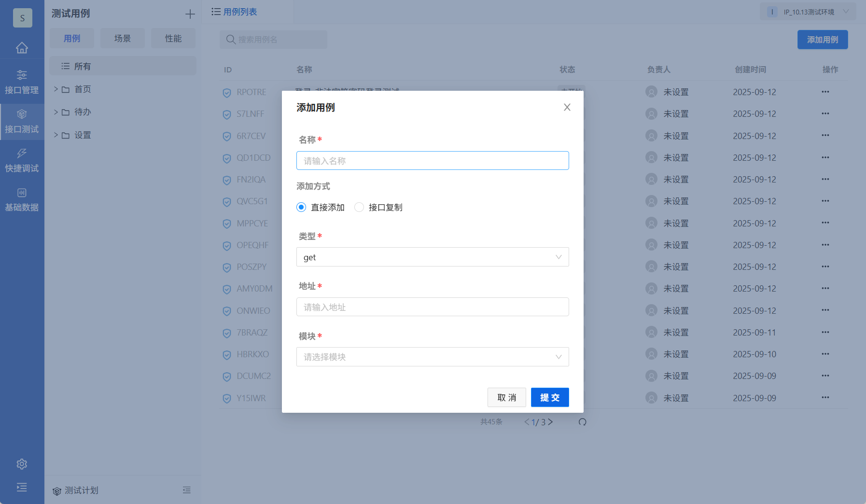The image size is (866, 504).
Task: Go to previous page of case list
Action: pyautogui.click(x=527, y=422)
